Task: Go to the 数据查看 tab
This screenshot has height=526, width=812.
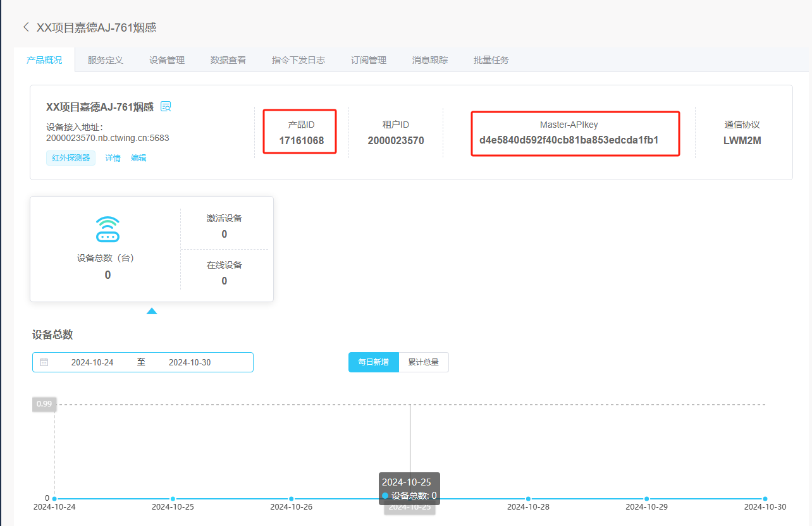Action: 228,60
